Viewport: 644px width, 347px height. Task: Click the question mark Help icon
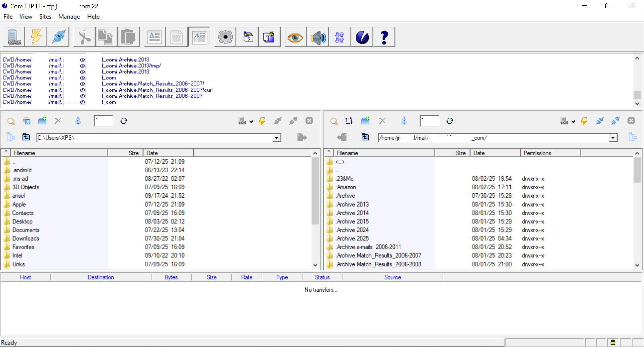[384, 37]
